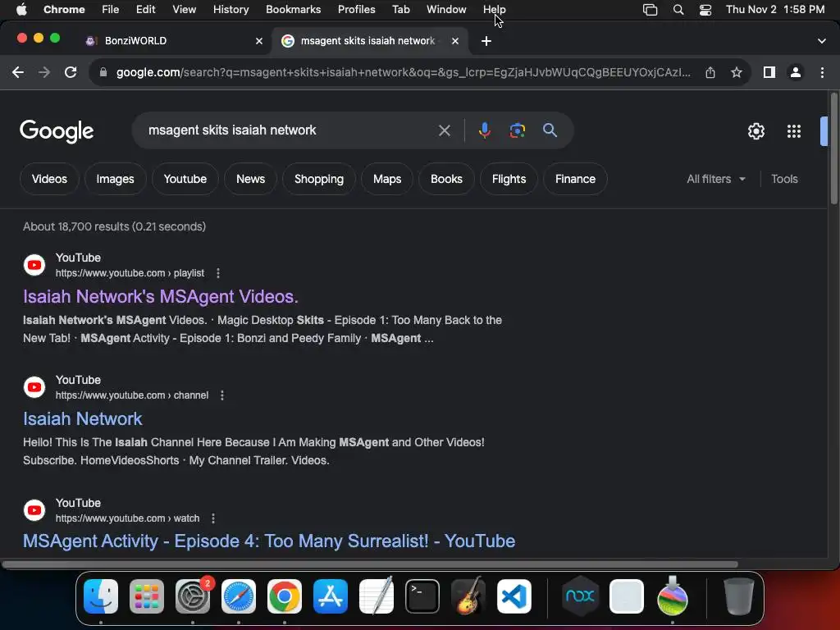Reload the current page
The height and width of the screenshot is (630, 840).
[x=71, y=72]
